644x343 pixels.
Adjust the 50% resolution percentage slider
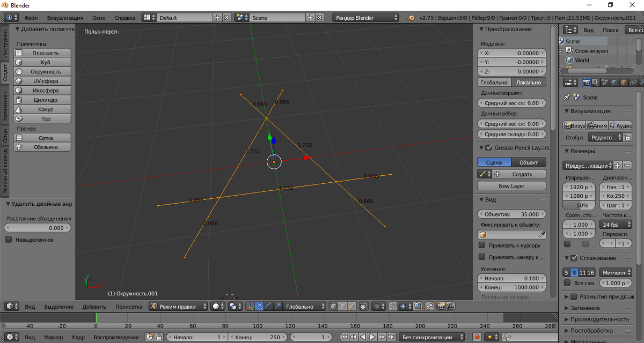coord(579,205)
